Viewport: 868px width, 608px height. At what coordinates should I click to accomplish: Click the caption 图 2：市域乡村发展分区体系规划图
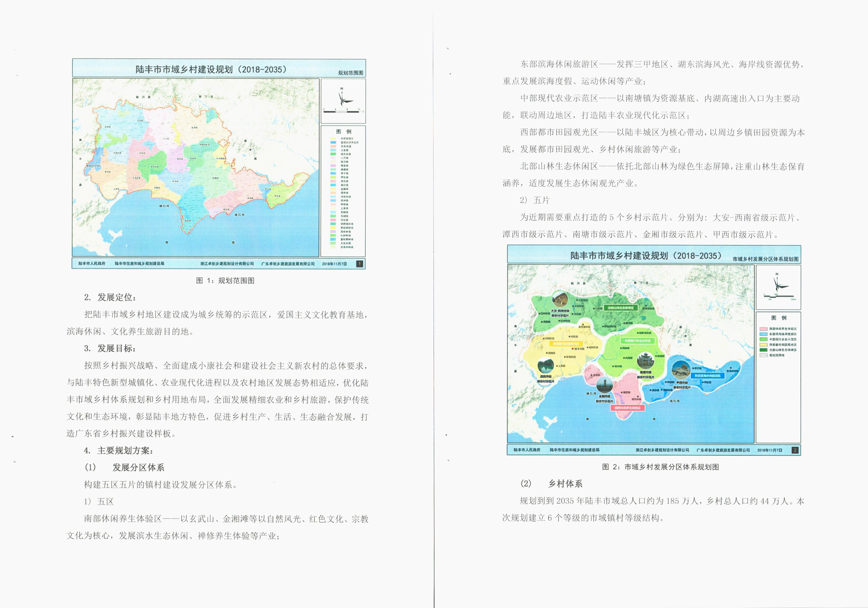tap(660, 467)
